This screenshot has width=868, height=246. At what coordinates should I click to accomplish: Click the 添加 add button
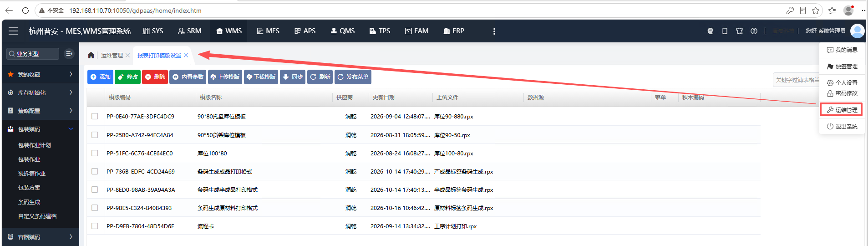pyautogui.click(x=100, y=77)
